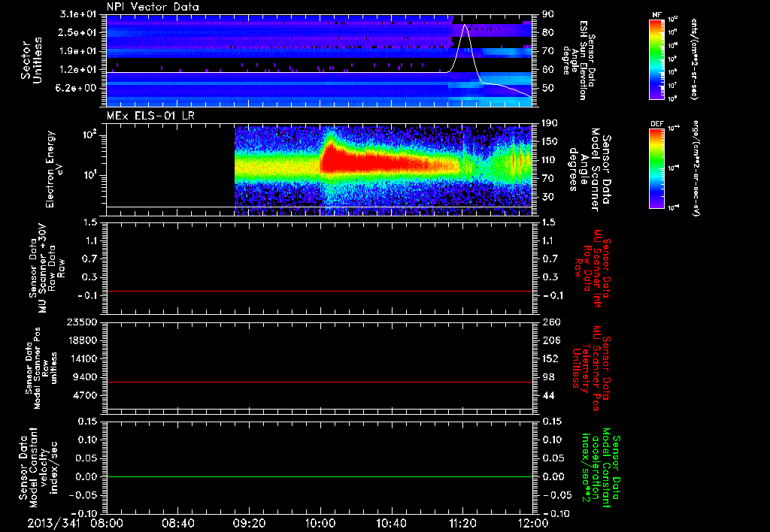Click the 'ESH Sun Elevation Angle' axis label
The image size is (770, 532).
coord(579,60)
